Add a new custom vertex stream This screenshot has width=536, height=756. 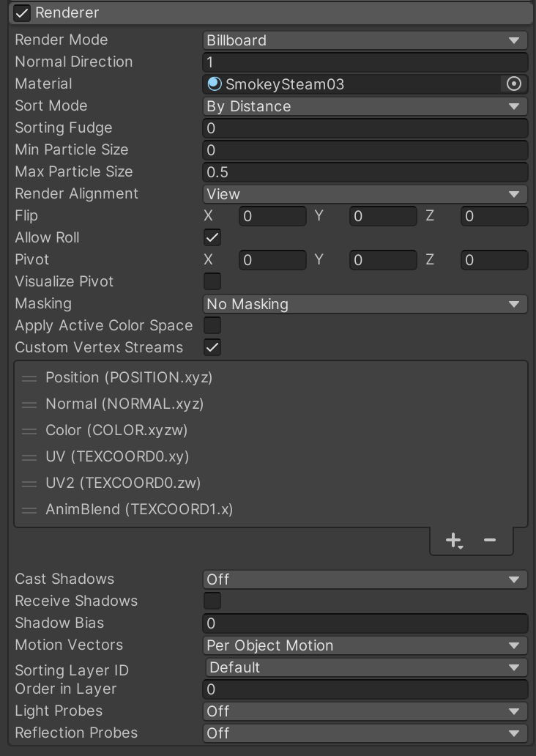(453, 541)
